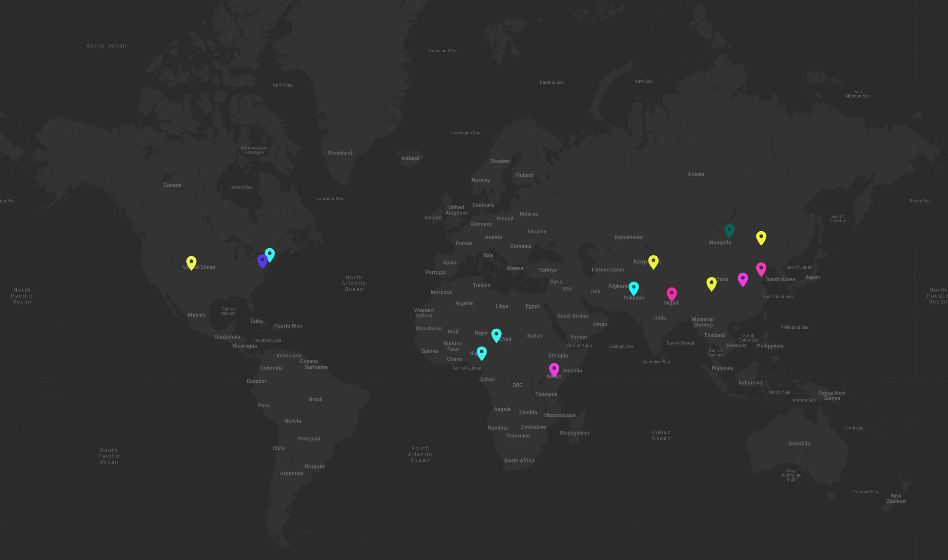This screenshot has height=560, width=948.
Task: Select the cyan pin on Chad
Action: [x=496, y=334]
